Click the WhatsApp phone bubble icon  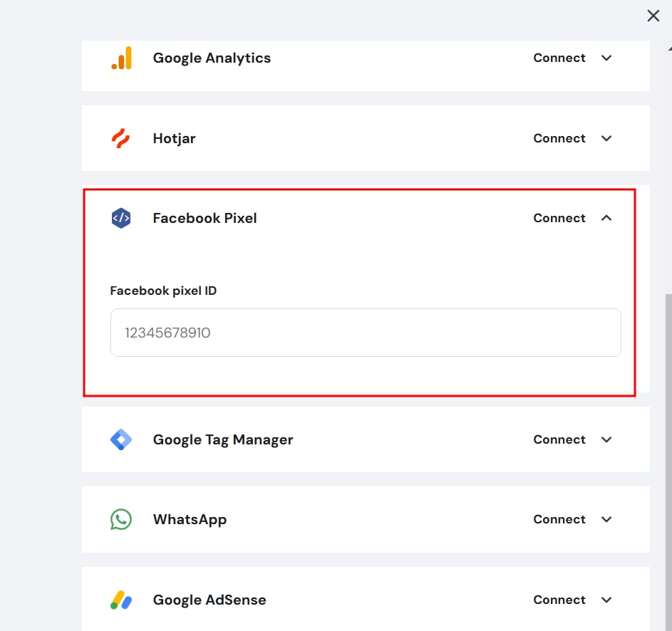(x=121, y=519)
